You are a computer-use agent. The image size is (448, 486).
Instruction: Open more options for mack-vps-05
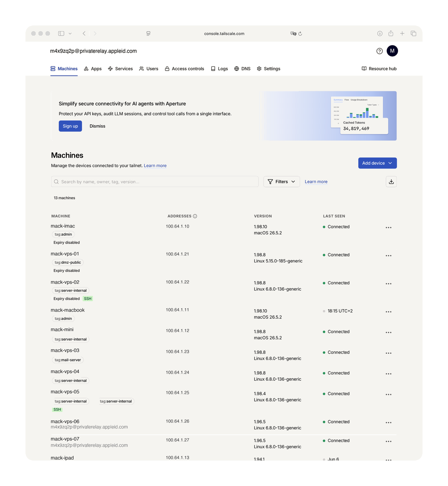(x=388, y=395)
